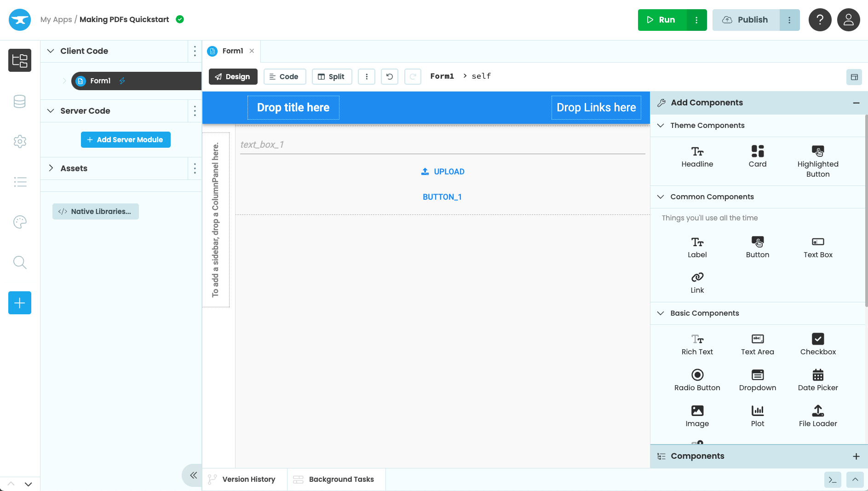Add a Checkbox component to the form
868x491 pixels.
coord(818,344)
